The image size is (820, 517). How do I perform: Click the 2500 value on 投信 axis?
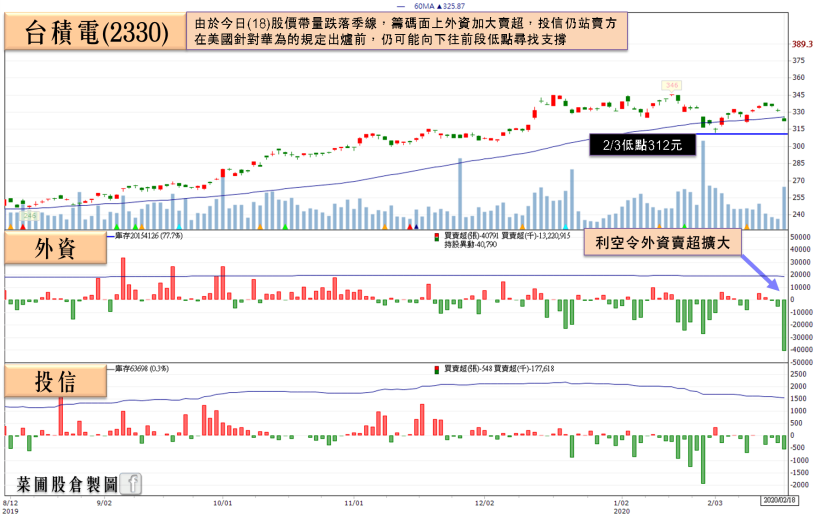click(x=798, y=374)
